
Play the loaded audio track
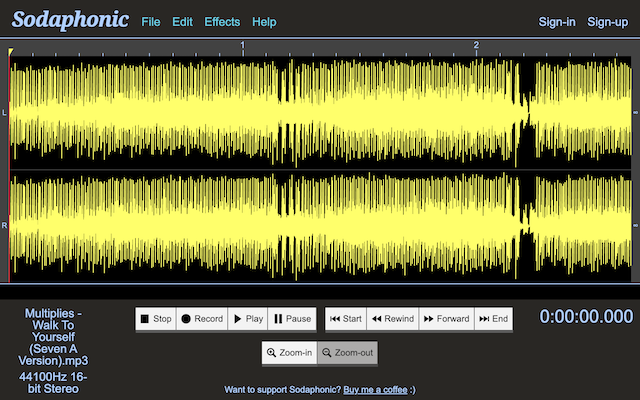(x=248, y=319)
